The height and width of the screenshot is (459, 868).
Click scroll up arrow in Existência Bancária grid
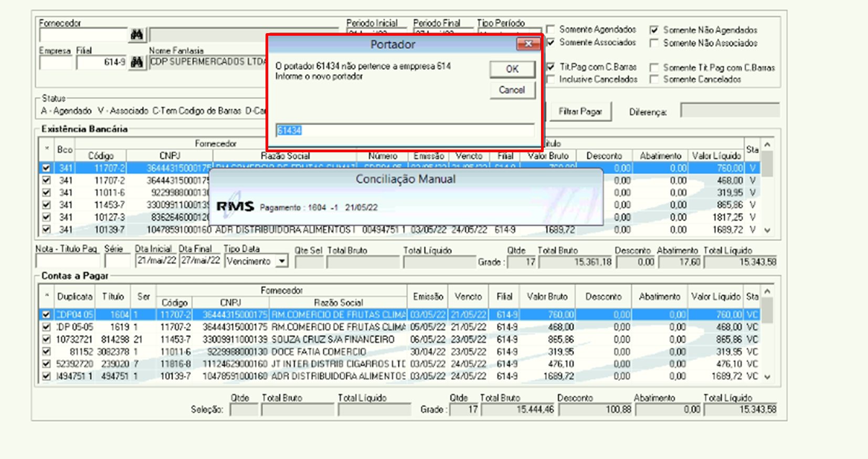point(767,144)
